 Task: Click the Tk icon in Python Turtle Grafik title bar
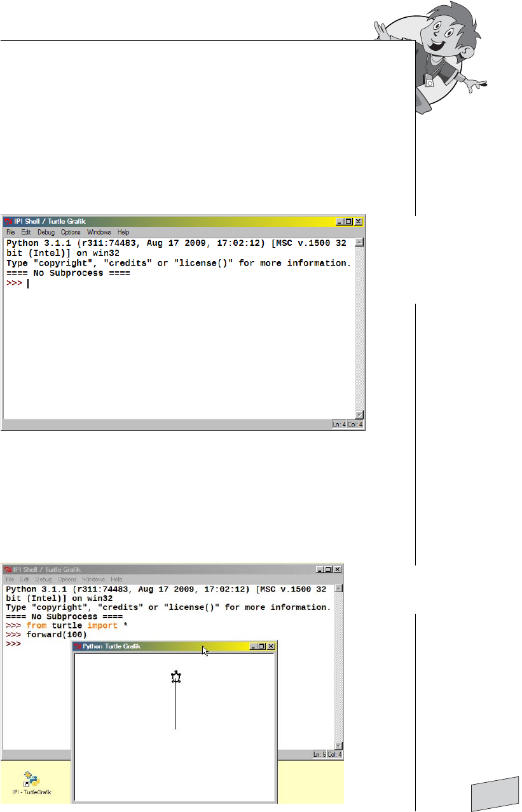click(x=78, y=646)
